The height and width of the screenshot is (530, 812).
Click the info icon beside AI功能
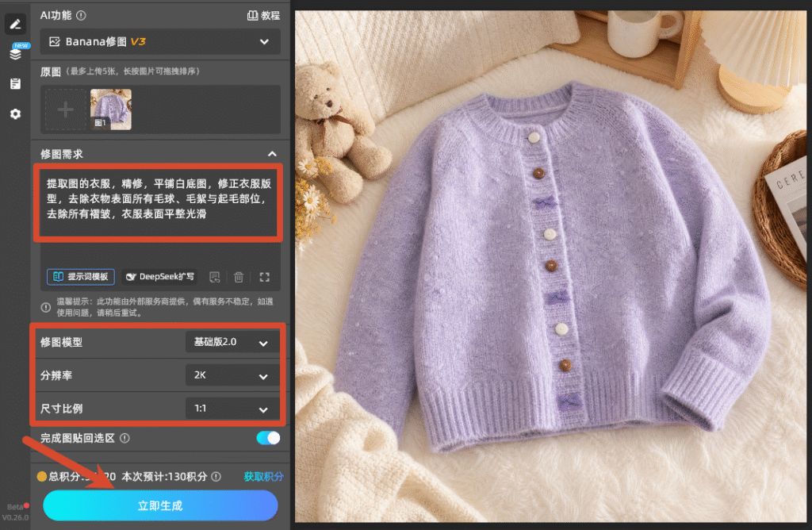pos(81,16)
